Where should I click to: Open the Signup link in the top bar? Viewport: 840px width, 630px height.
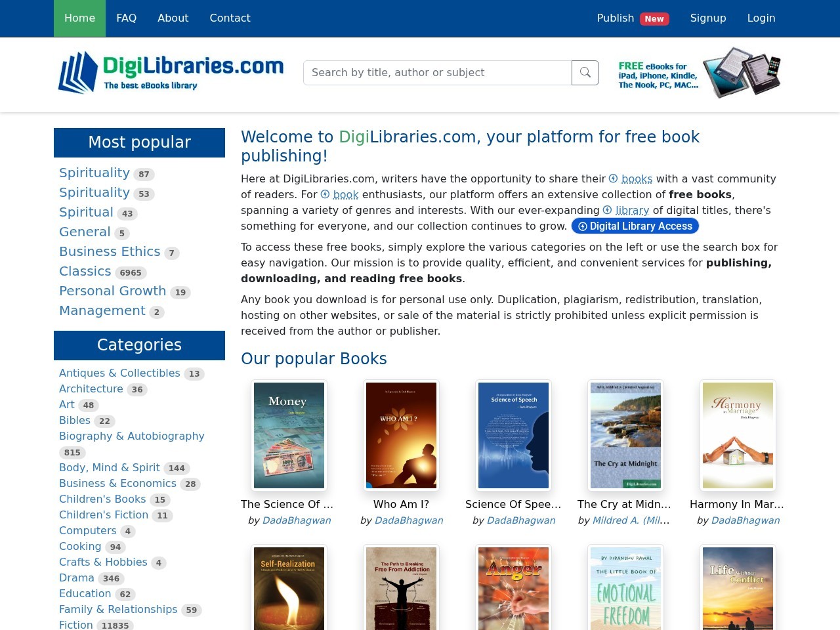tap(708, 18)
